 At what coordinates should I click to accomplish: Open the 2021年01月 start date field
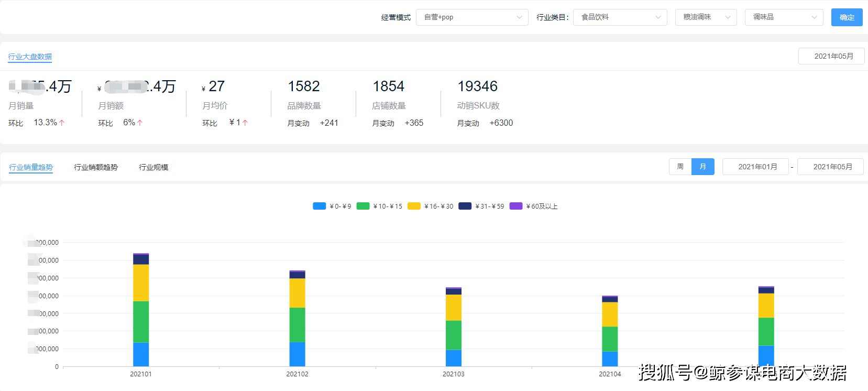(x=755, y=167)
